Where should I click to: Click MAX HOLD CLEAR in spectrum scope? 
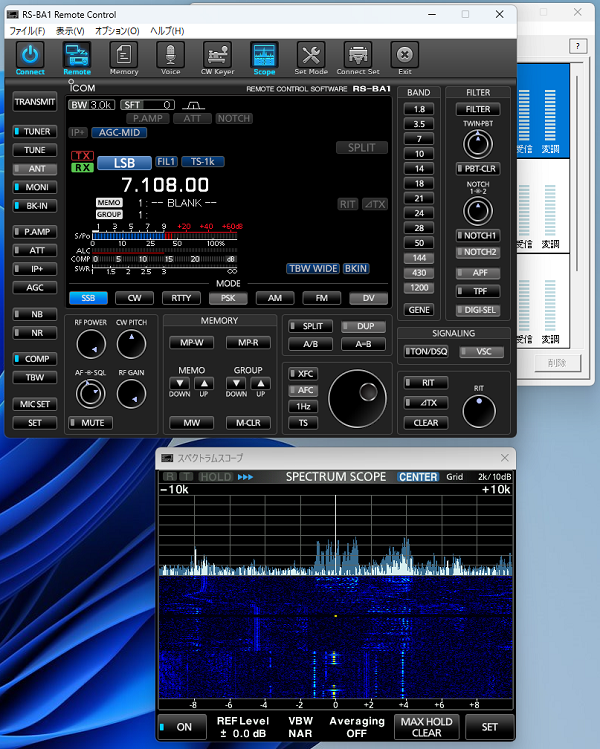pyautogui.click(x=426, y=727)
